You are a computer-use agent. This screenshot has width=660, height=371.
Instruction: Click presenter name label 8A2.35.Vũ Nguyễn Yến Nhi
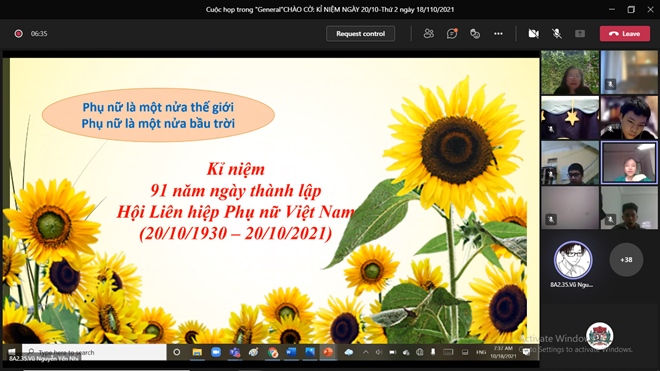click(x=44, y=358)
